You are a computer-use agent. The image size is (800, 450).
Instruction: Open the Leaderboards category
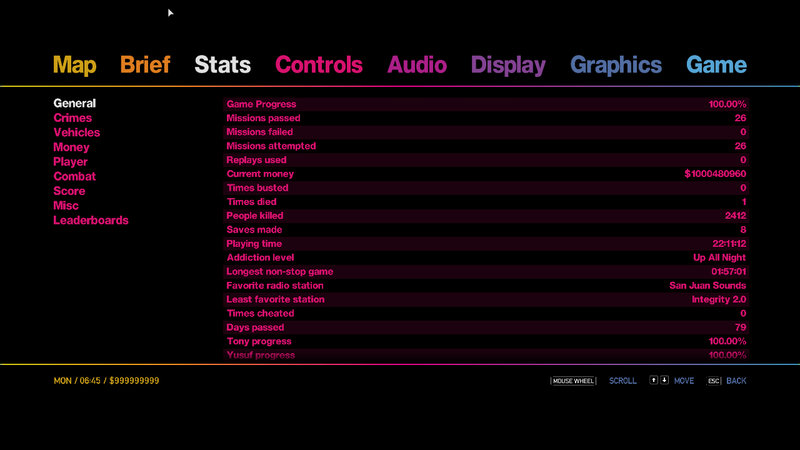(x=91, y=220)
